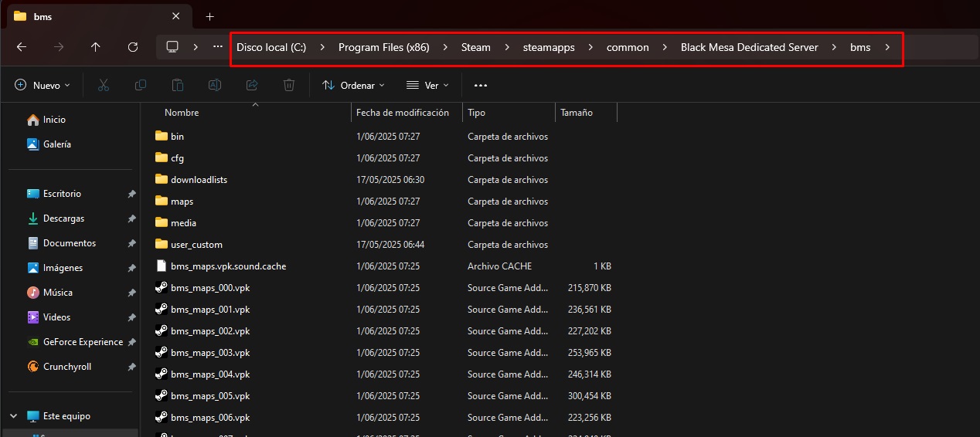Open the Ordenar sort dropdown
980x437 pixels.
(x=353, y=85)
